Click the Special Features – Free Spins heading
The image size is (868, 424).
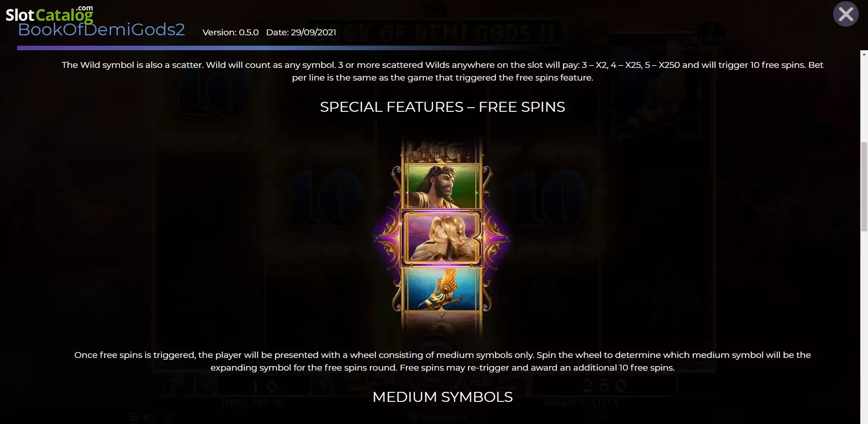pyautogui.click(x=442, y=107)
